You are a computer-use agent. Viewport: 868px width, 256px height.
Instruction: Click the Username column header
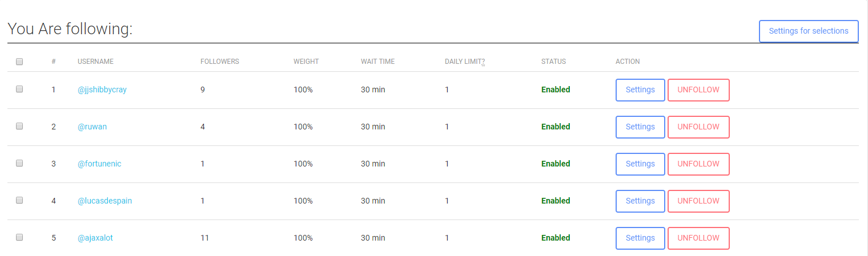tap(96, 62)
